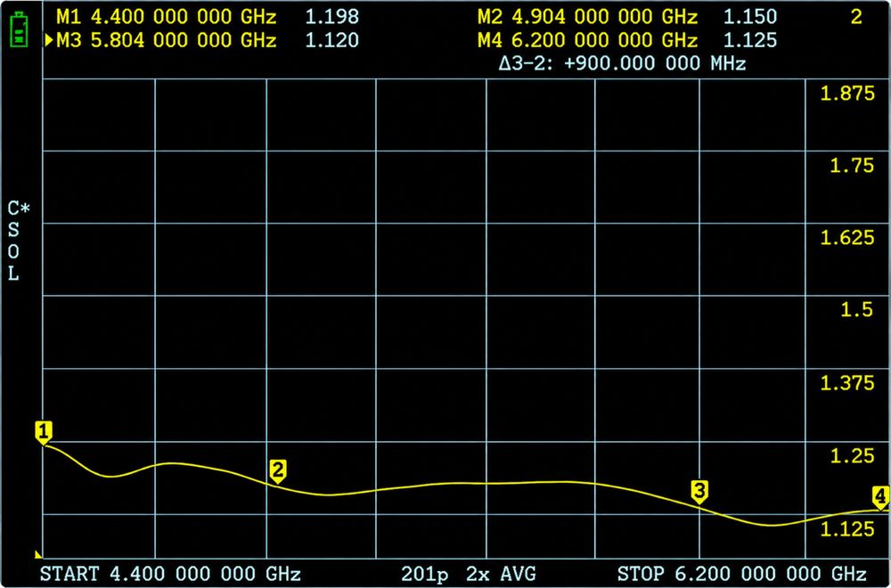891x588 pixels.
Task: Click the number 2 in the top-right corner
Action: coord(856,17)
